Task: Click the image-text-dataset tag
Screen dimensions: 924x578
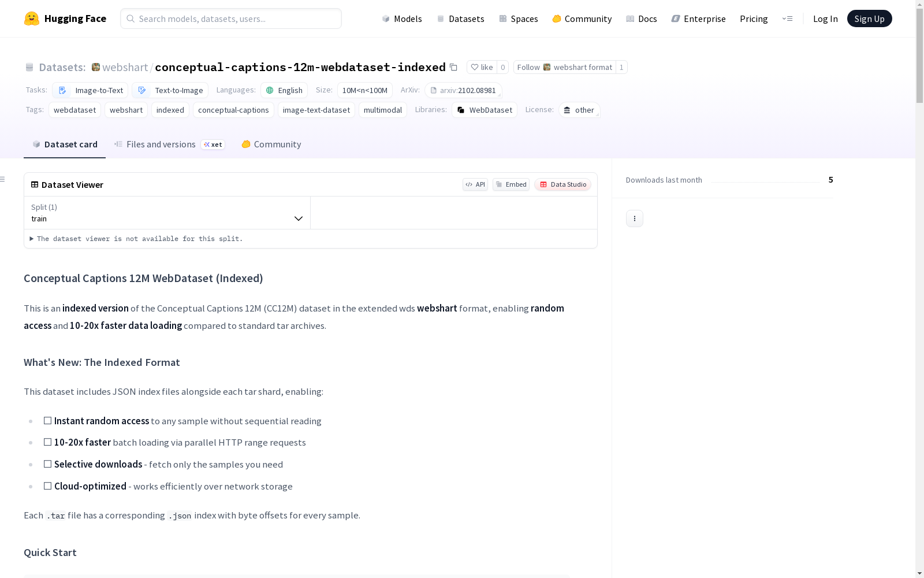Action: pos(316,110)
